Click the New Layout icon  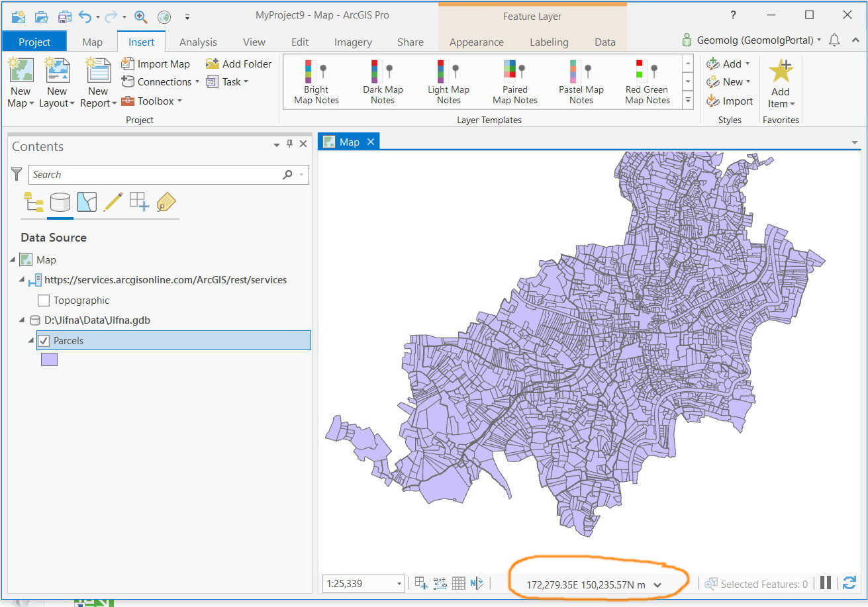(57, 71)
